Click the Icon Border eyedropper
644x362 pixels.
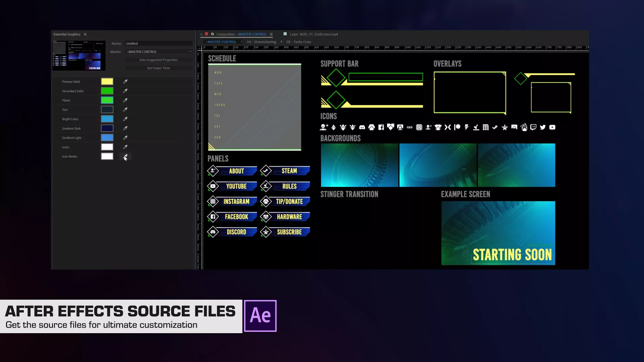[125, 157]
